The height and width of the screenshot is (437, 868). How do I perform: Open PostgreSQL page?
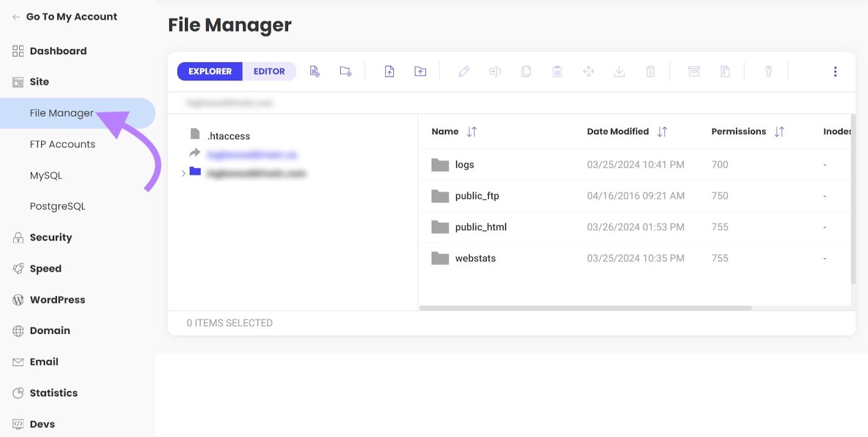click(x=58, y=206)
